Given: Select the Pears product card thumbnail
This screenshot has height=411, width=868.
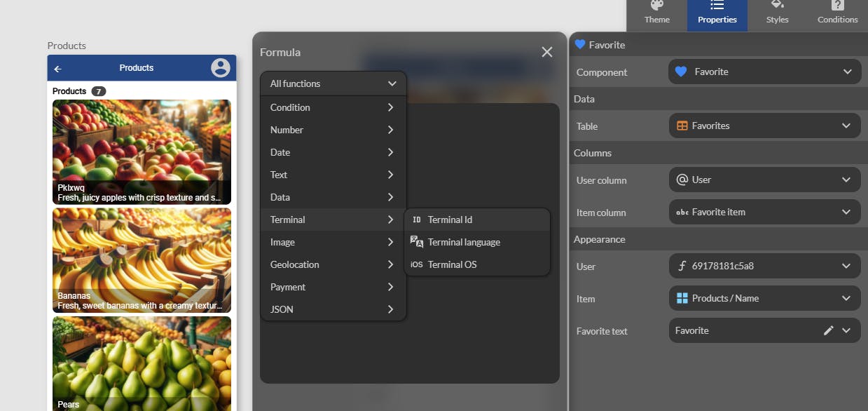Looking at the screenshot, I should pos(142,363).
